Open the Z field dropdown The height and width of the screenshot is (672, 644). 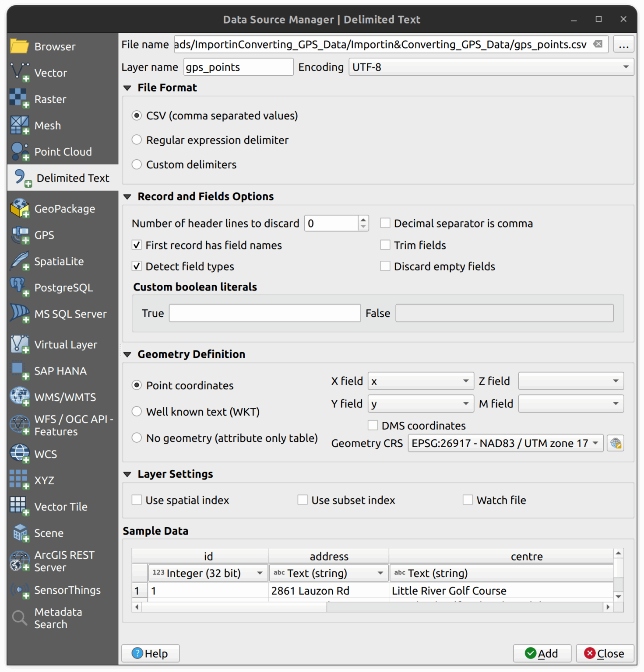pyautogui.click(x=570, y=381)
